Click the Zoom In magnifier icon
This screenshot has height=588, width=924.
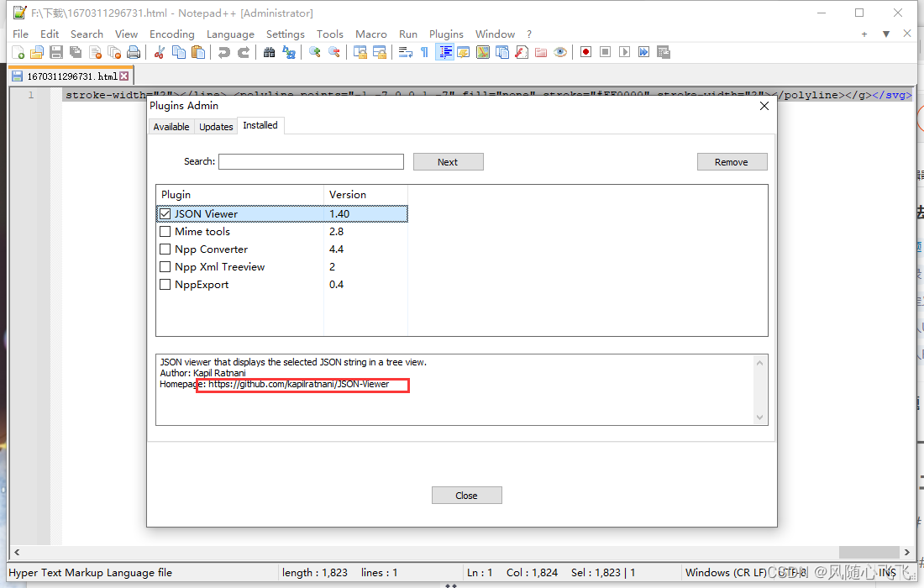(315, 52)
